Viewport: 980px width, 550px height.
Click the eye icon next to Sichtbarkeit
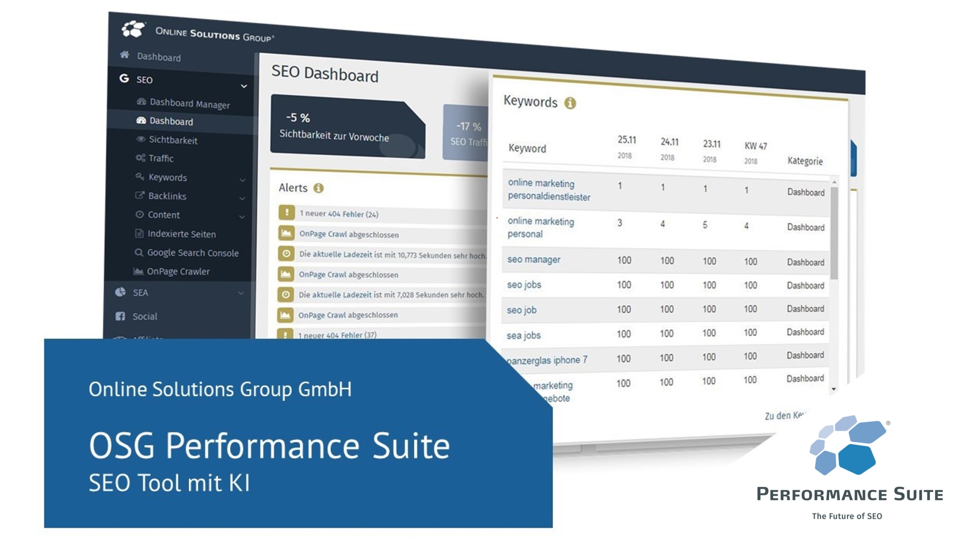point(141,139)
